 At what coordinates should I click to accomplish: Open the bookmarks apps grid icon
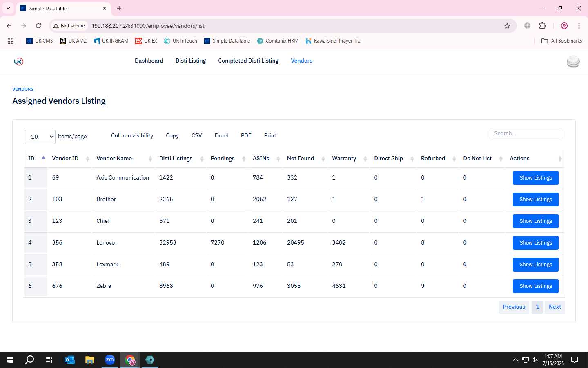pos(11,41)
